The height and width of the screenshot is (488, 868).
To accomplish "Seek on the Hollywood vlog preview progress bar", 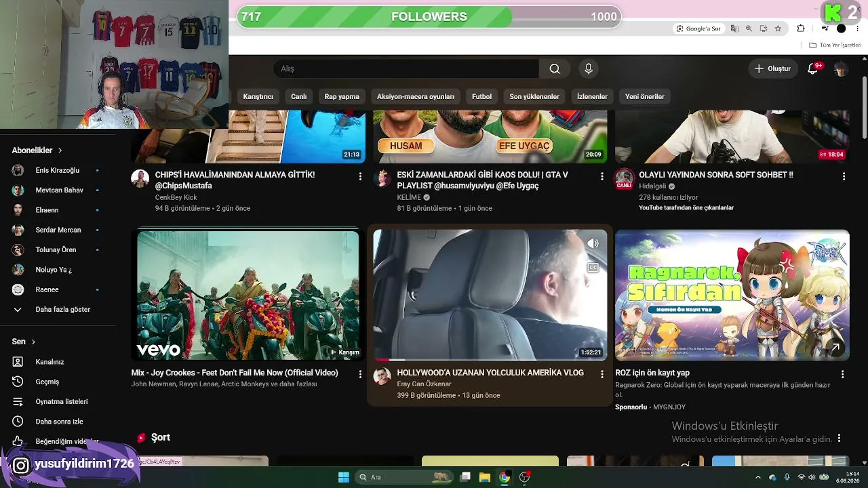I will coord(490,360).
